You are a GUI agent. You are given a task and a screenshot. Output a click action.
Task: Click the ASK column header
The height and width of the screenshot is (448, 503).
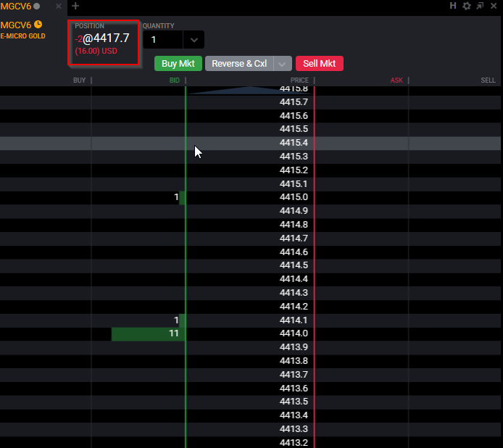point(396,80)
